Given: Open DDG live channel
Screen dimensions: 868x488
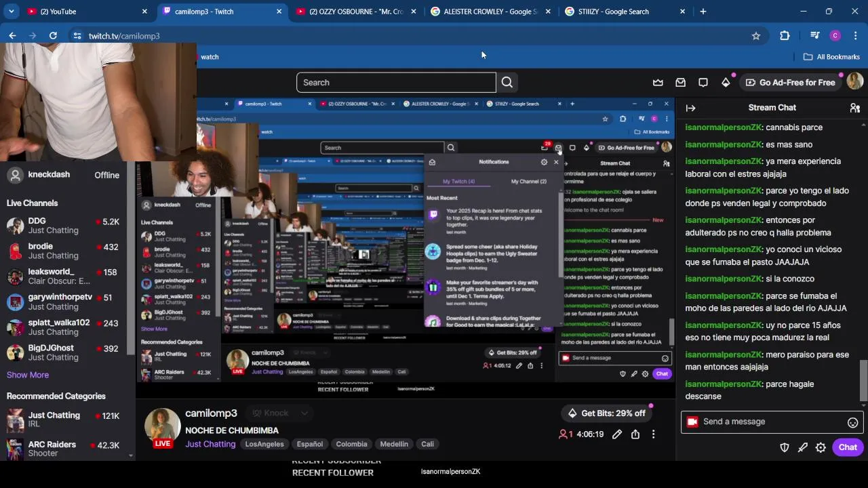Looking at the screenshot, I should tap(63, 226).
